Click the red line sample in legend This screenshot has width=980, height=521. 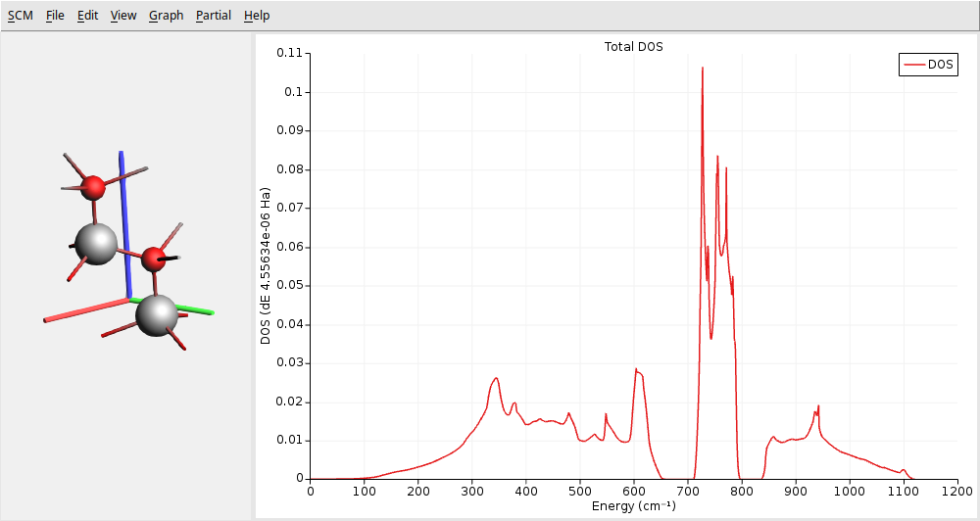tap(913, 65)
